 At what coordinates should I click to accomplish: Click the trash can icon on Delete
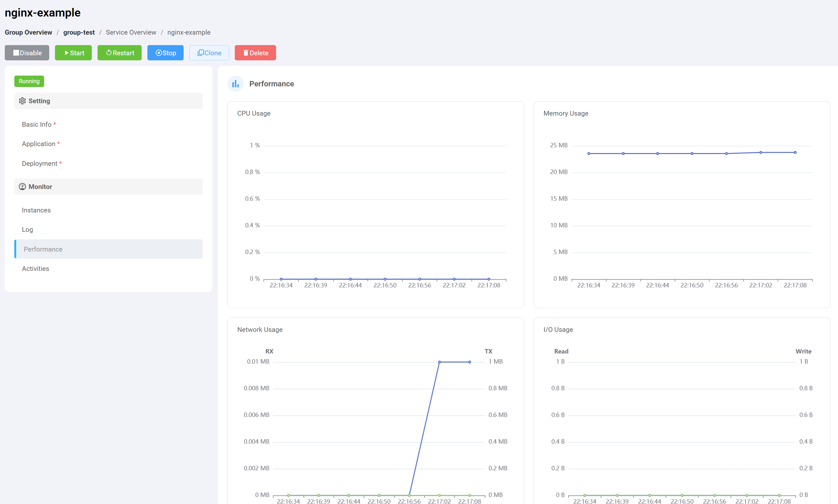coord(246,53)
